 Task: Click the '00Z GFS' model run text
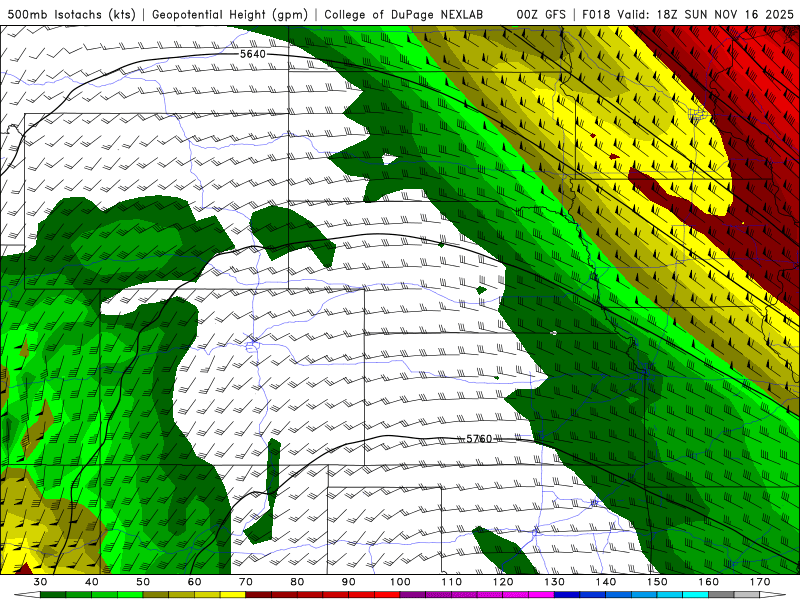[x=541, y=14]
